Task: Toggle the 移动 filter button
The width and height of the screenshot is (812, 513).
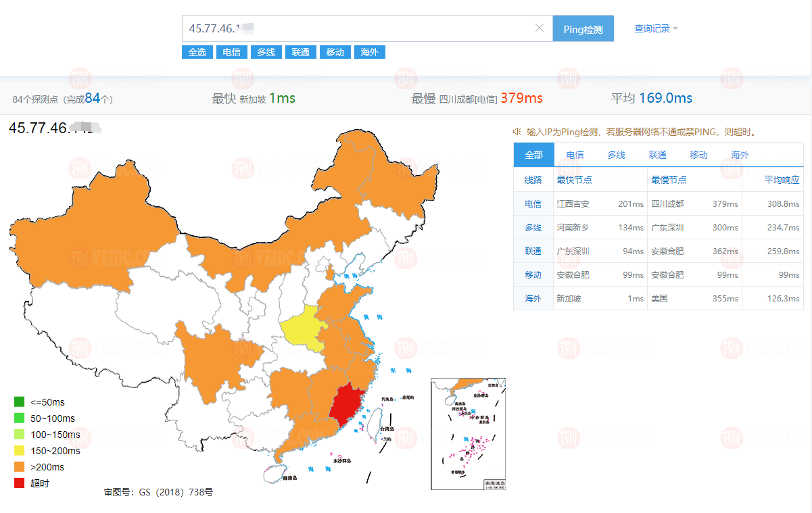Action: coord(335,51)
